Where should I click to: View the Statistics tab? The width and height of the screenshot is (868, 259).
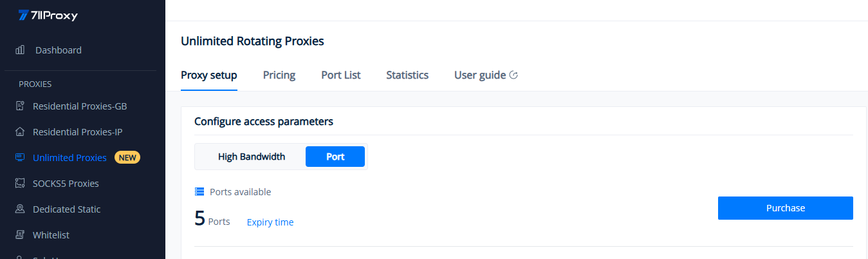pyautogui.click(x=407, y=75)
